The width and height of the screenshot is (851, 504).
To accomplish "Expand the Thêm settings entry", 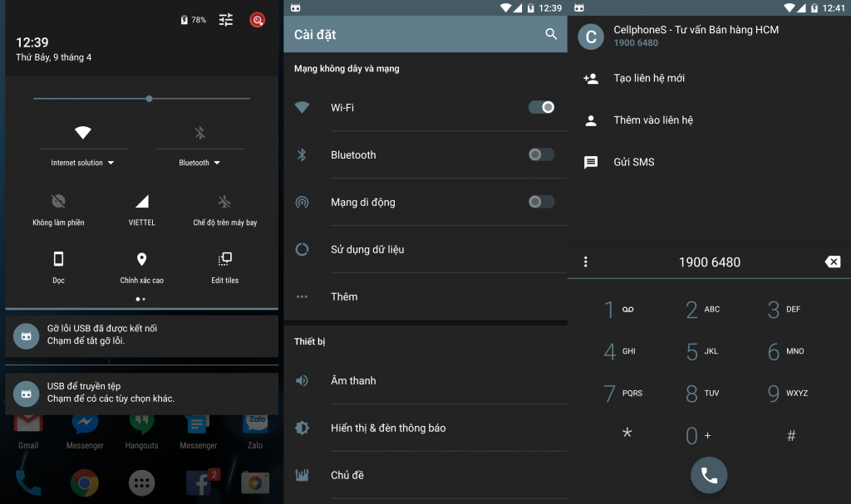I will tap(344, 296).
